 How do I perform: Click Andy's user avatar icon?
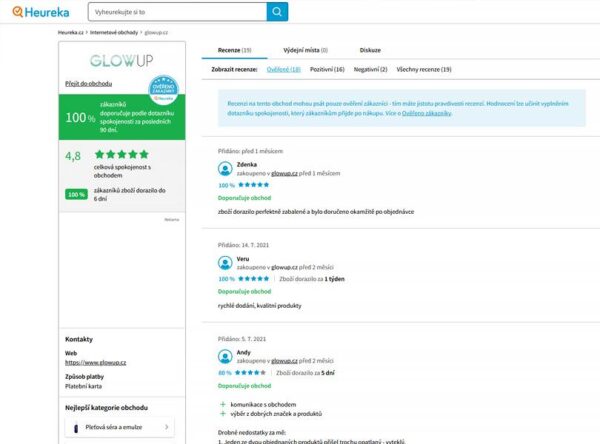(x=225, y=356)
